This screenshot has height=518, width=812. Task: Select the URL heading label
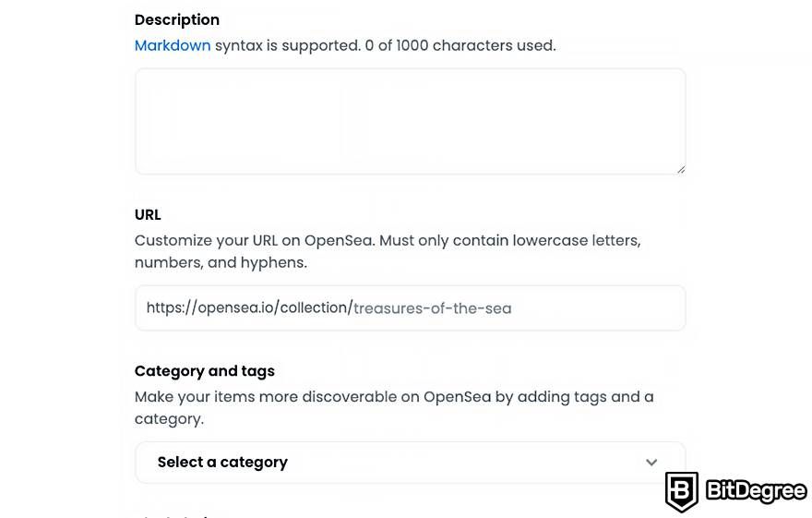coord(148,214)
